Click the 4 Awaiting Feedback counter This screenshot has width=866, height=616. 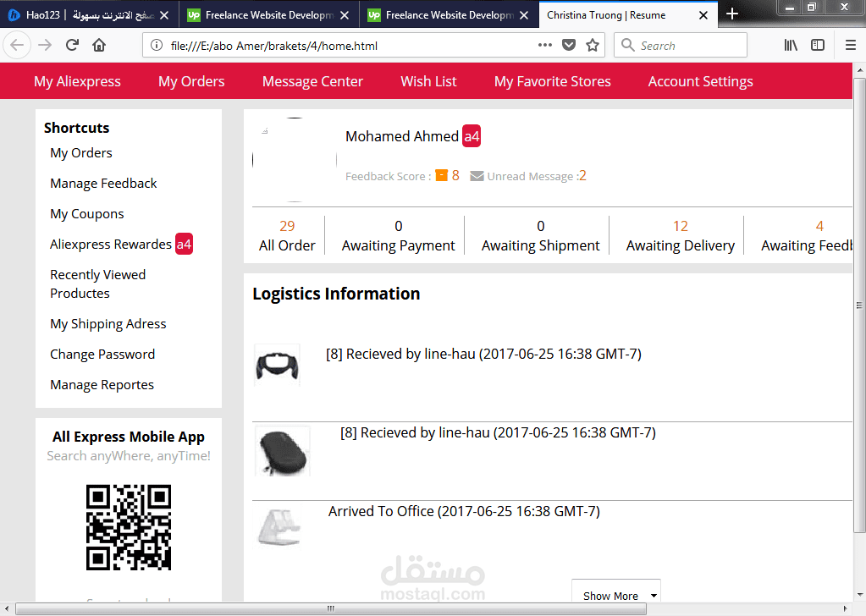pos(807,236)
